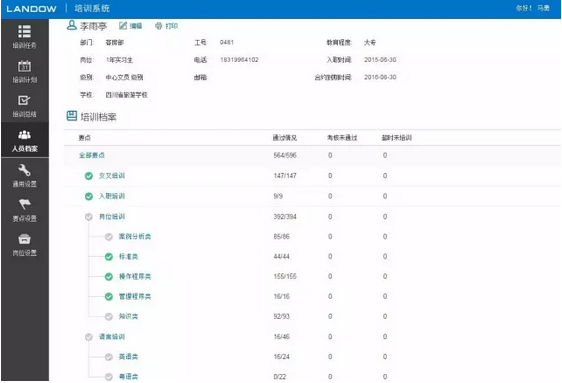Click the phone number 18319964102
The image size is (562, 383).
coord(239,60)
